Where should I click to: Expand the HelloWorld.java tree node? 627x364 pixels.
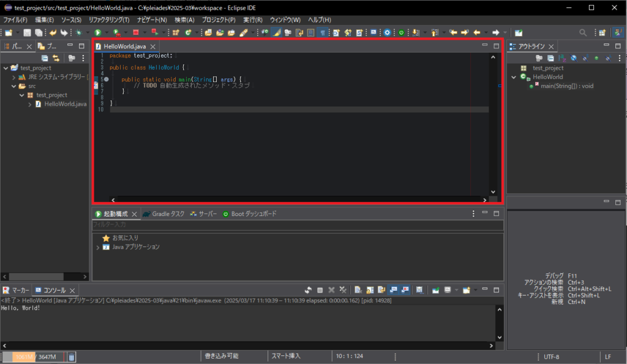click(29, 104)
